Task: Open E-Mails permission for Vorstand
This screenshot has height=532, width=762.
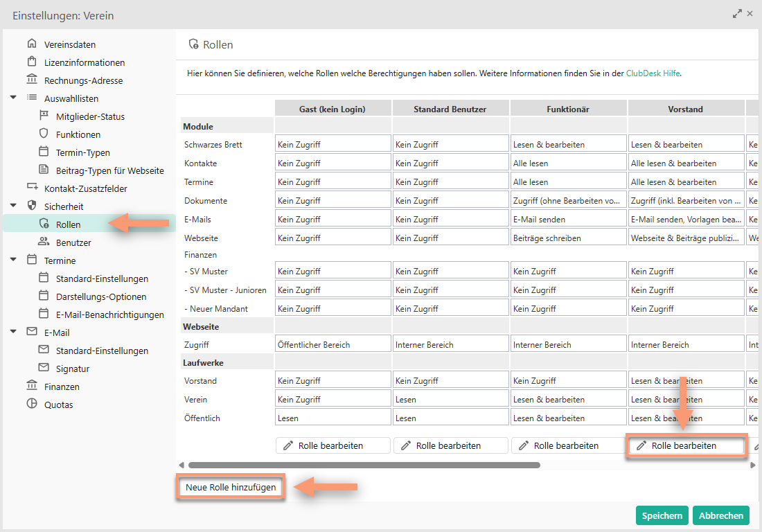Action: (686, 219)
